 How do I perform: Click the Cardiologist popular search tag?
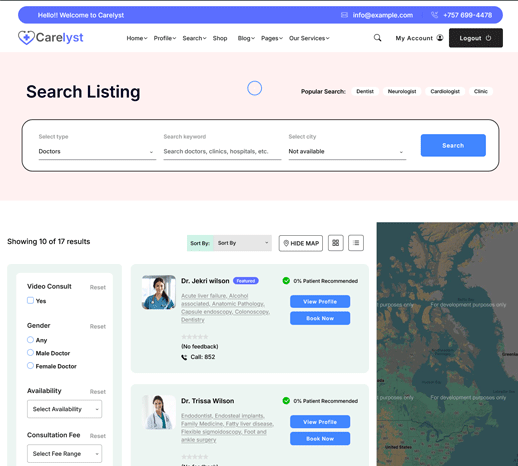pos(445,91)
